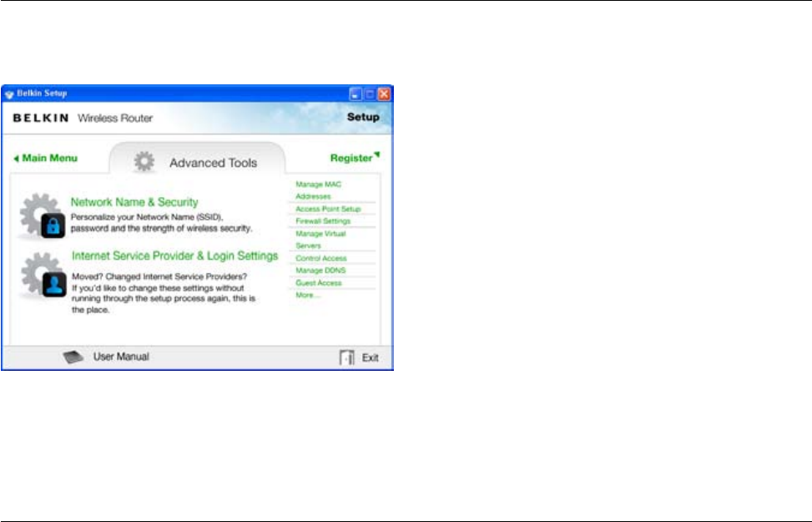This screenshot has width=812, height=522.
Task: Click the BELKIN Wireless Router logo
Action: pos(83,119)
